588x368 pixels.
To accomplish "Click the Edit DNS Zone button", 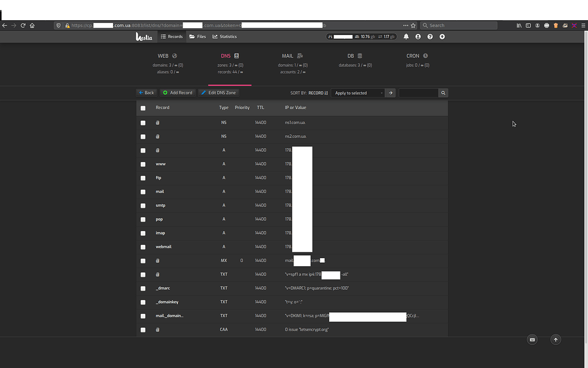I will pyautogui.click(x=219, y=93).
